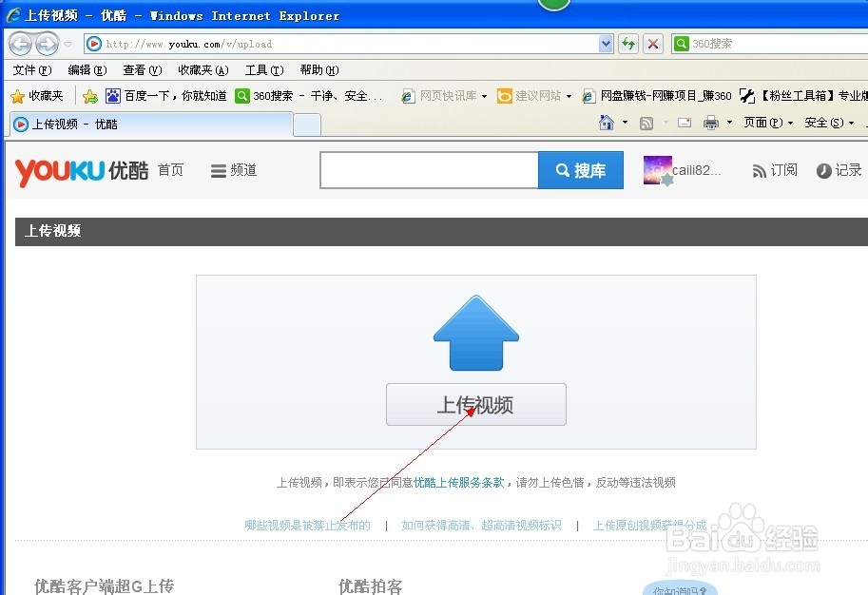
Task: Click the big blue upload arrow icon
Action: pyautogui.click(x=476, y=334)
